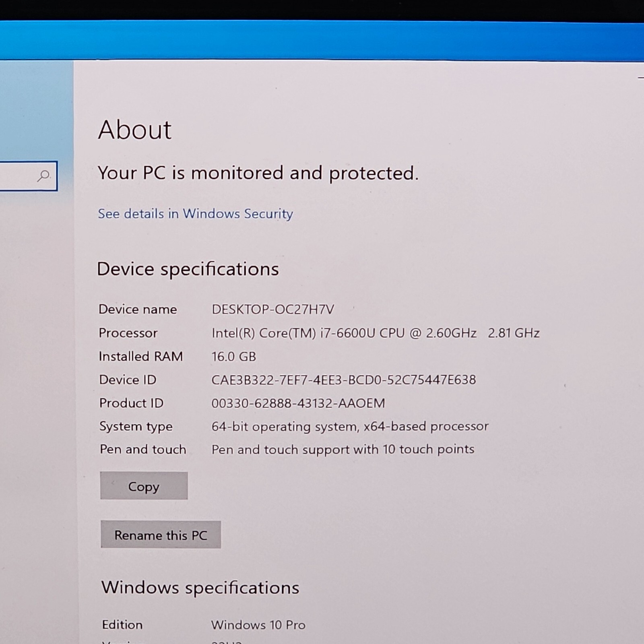The width and height of the screenshot is (644, 644).
Task: Click the Pen and touch label
Action: tap(143, 449)
